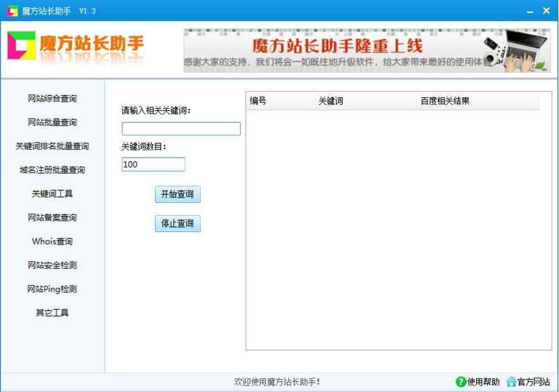Visit the 官方网站 link
Viewport: 559px width, 392px height.
(533, 382)
